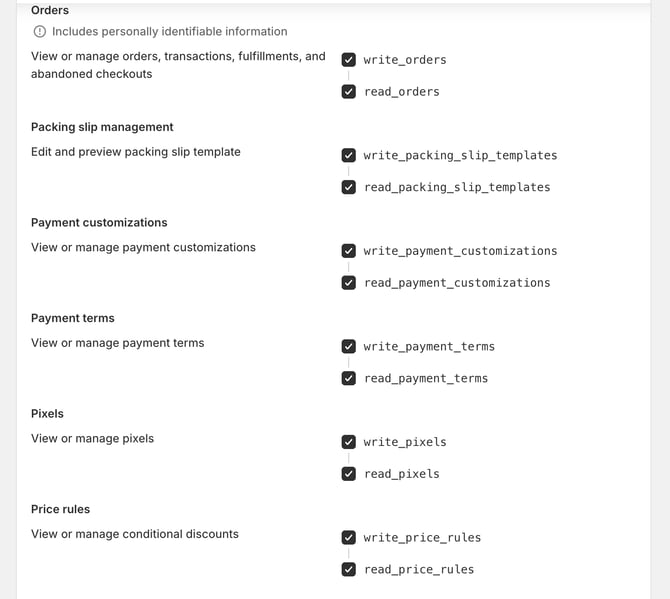This screenshot has width=670, height=599.
Task: Untick the read_packing_slip_templates checkbox
Action: pyautogui.click(x=348, y=187)
